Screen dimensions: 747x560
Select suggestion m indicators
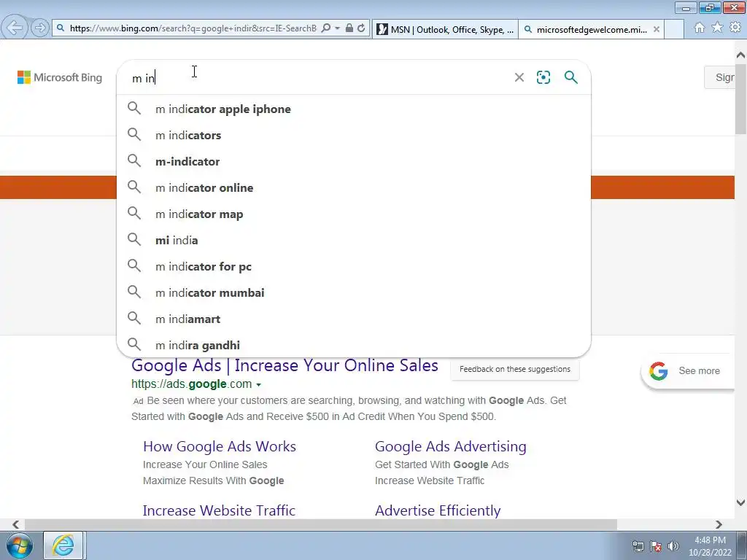click(x=354, y=135)
